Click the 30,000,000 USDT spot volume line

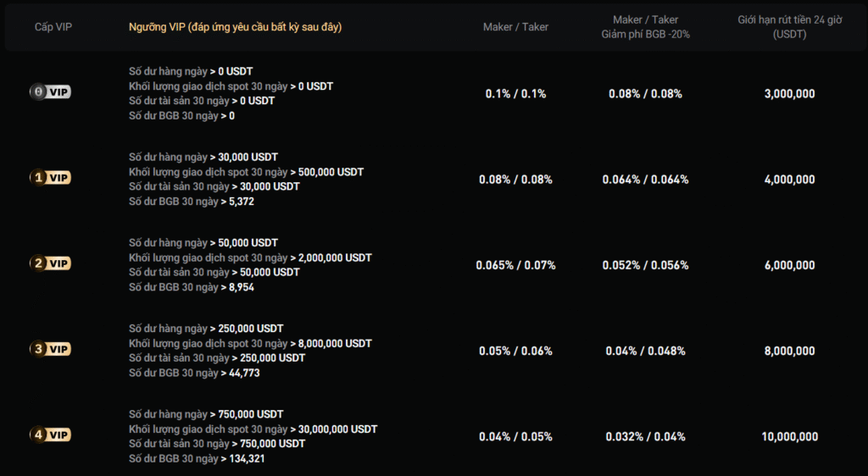tap(253, 429)
